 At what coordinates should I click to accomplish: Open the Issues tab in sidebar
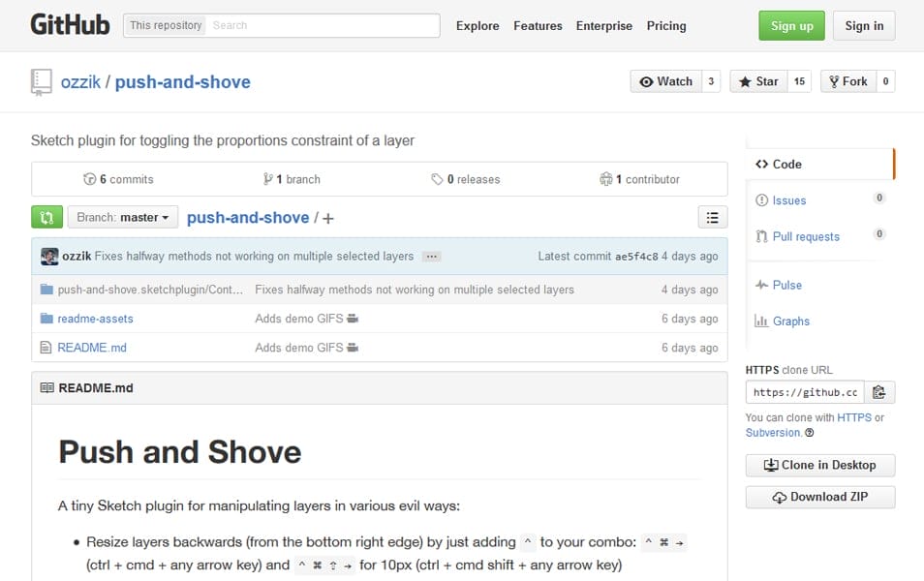[x=788, y=200]
